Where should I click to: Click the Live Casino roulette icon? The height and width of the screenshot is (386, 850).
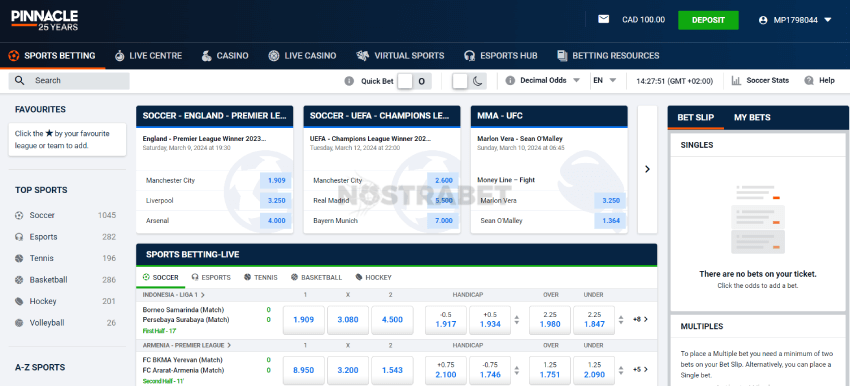tap(274, 55)
